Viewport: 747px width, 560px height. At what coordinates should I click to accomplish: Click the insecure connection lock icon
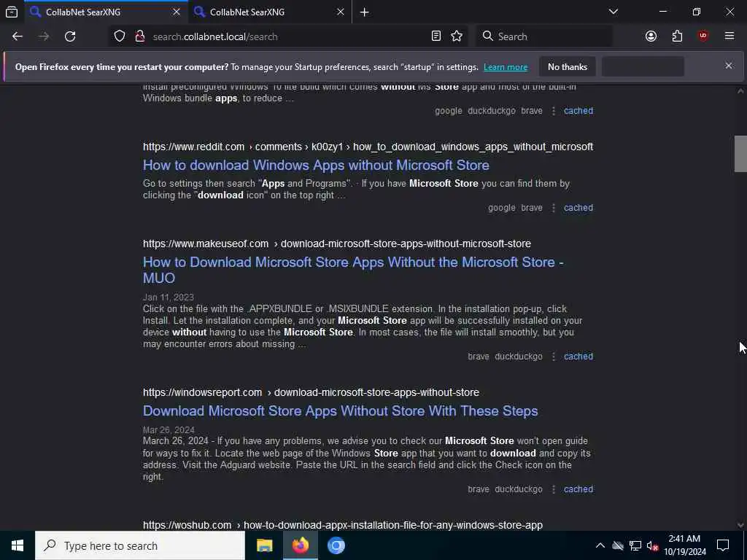(x=139, y=36)
